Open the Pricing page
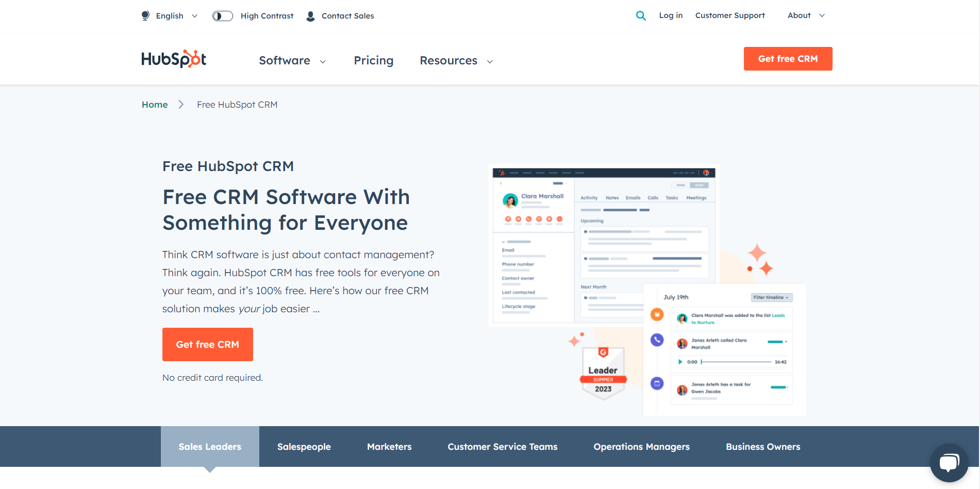The width and height of the screenshot is (980, 489). click(374, 61)
